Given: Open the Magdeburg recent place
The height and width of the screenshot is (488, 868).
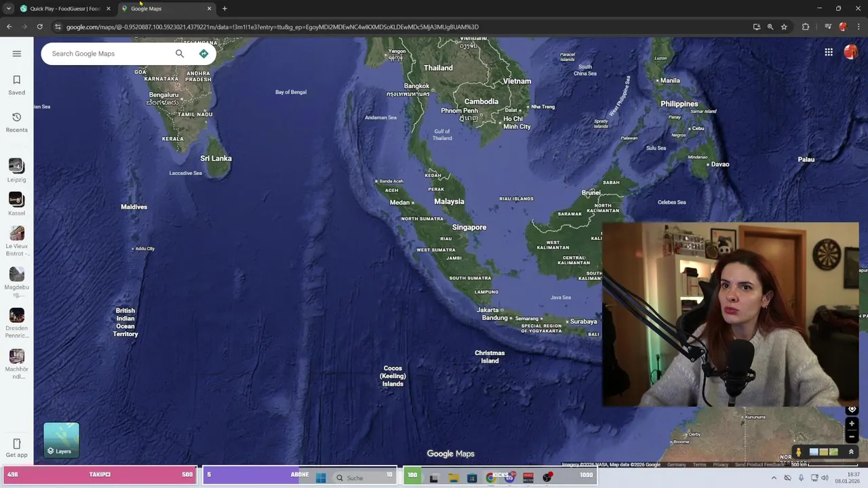Looking at the screenshot, I should (x=17, y=282).
